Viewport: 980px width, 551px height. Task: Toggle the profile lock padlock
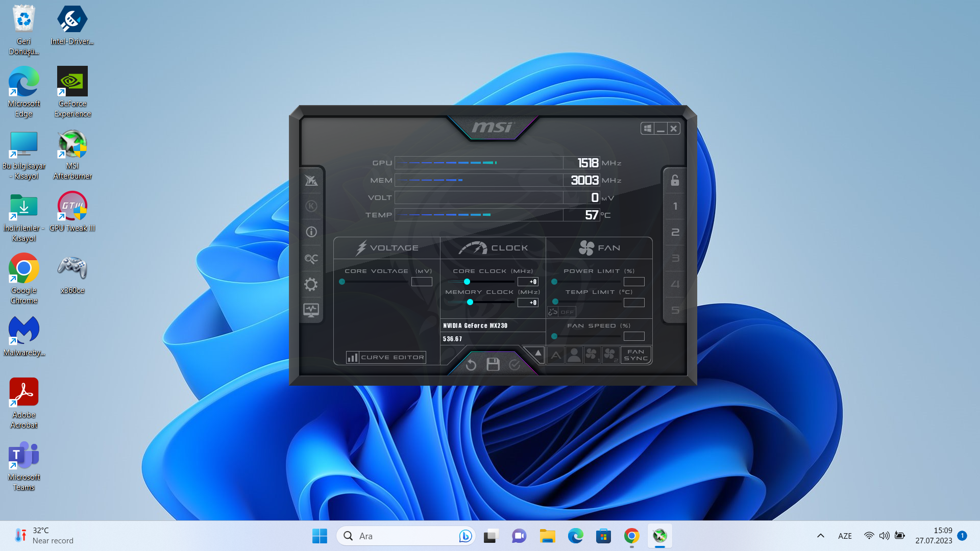(675, 180)
